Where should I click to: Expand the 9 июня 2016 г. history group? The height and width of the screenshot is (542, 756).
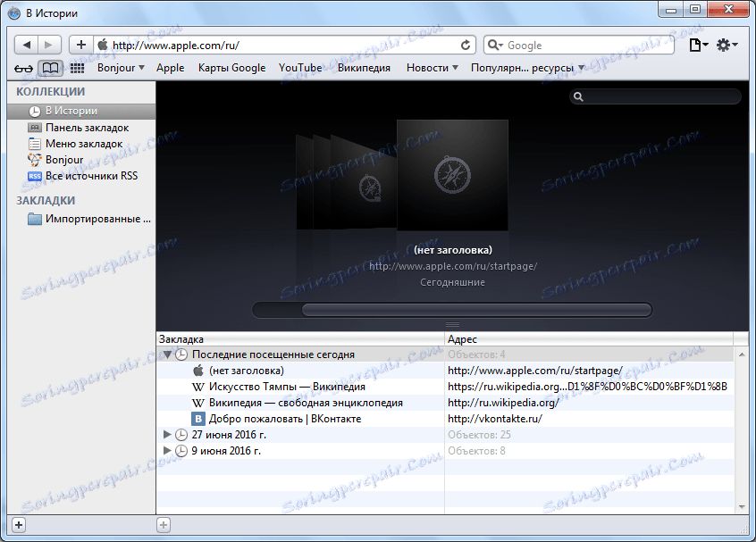(167, 450)
